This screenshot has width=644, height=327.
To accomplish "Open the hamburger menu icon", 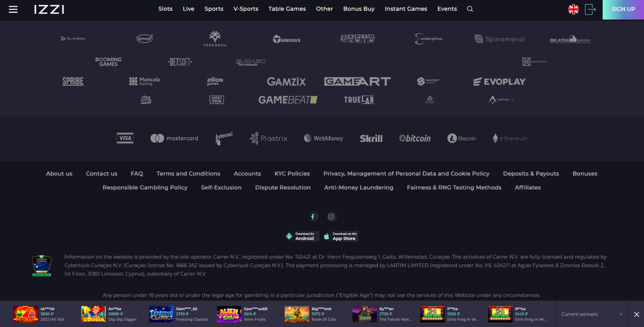I will coord(13,9).
